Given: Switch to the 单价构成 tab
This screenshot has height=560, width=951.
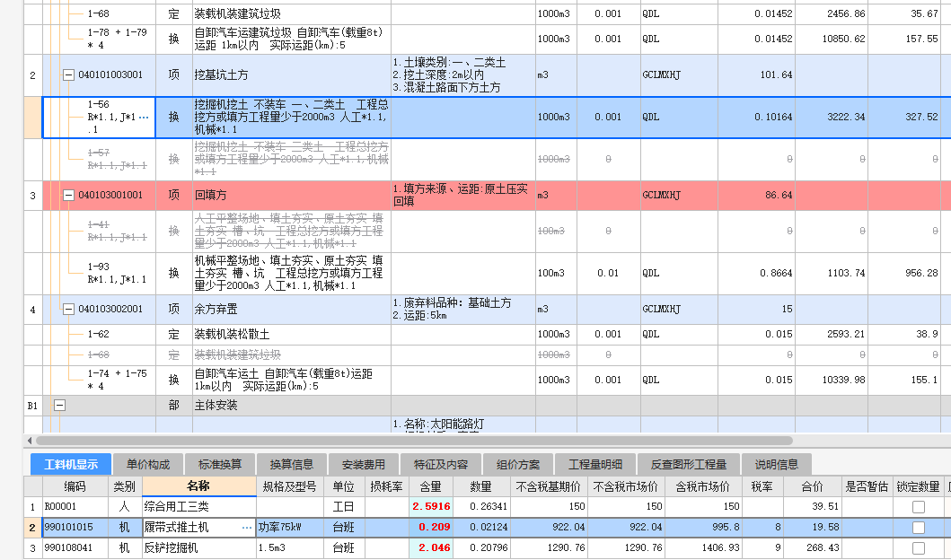Looking at the screenshot, I should click(148, 465).
